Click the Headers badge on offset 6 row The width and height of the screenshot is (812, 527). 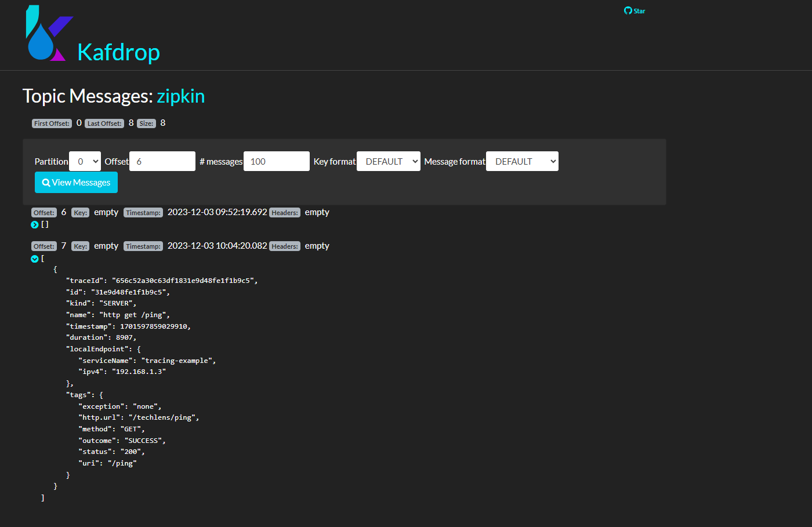pos(285,213)
